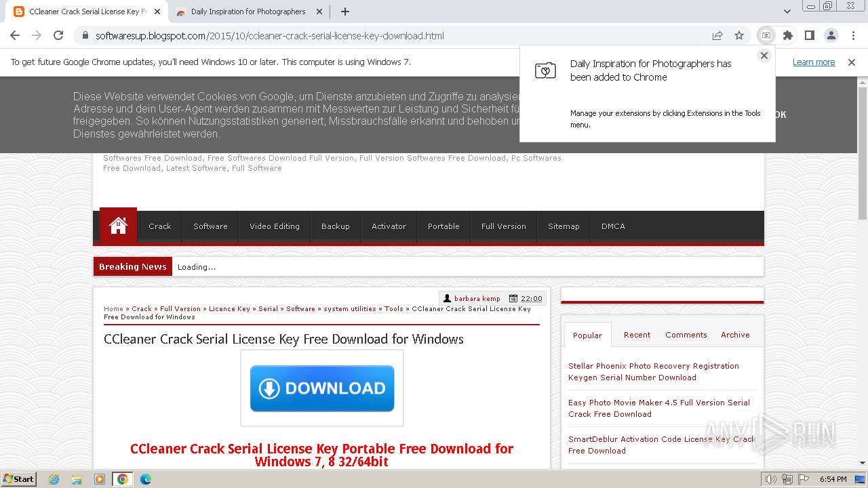Toggle the Chrome side panel

810,35
